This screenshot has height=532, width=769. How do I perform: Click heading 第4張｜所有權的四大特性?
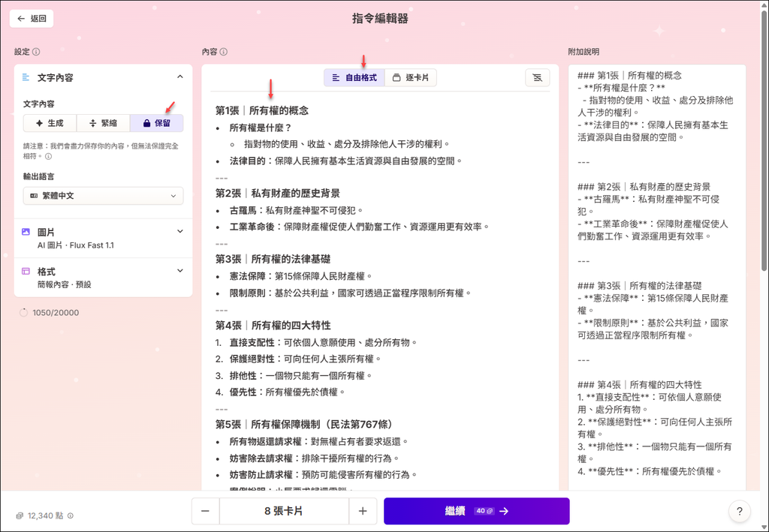tap(273, 325)
